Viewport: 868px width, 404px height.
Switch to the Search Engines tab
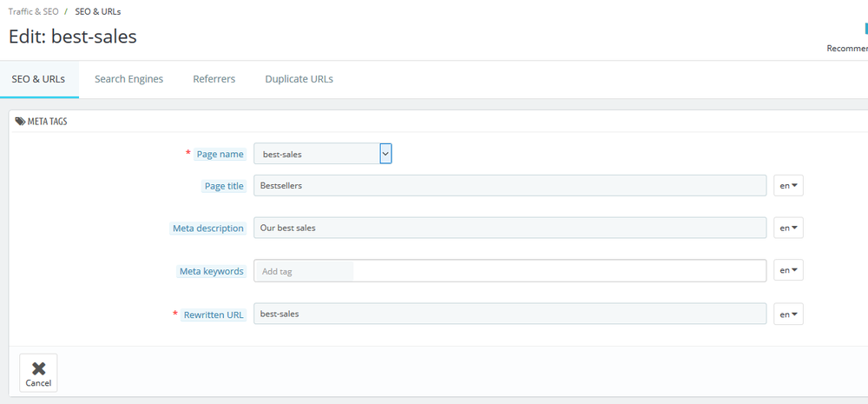[129, 79]
